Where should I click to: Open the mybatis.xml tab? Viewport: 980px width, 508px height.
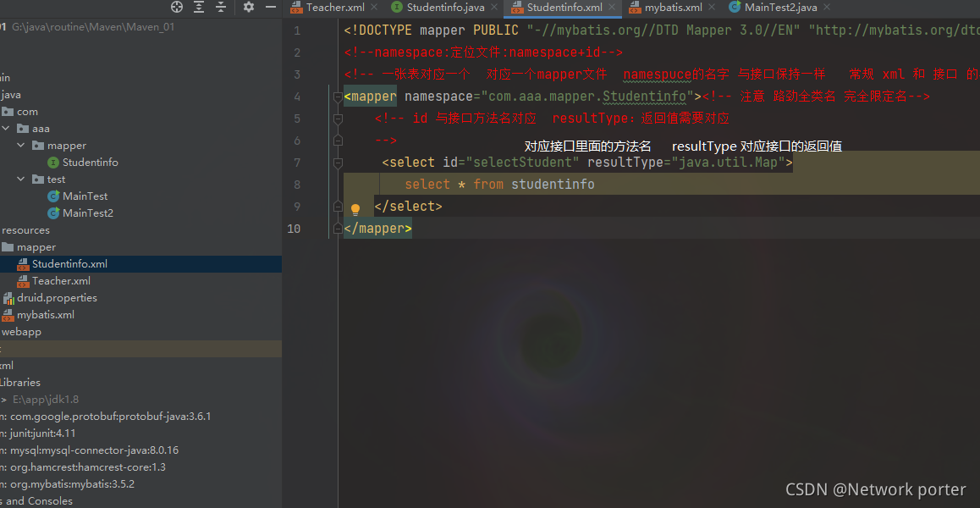[x=673, y=8]
